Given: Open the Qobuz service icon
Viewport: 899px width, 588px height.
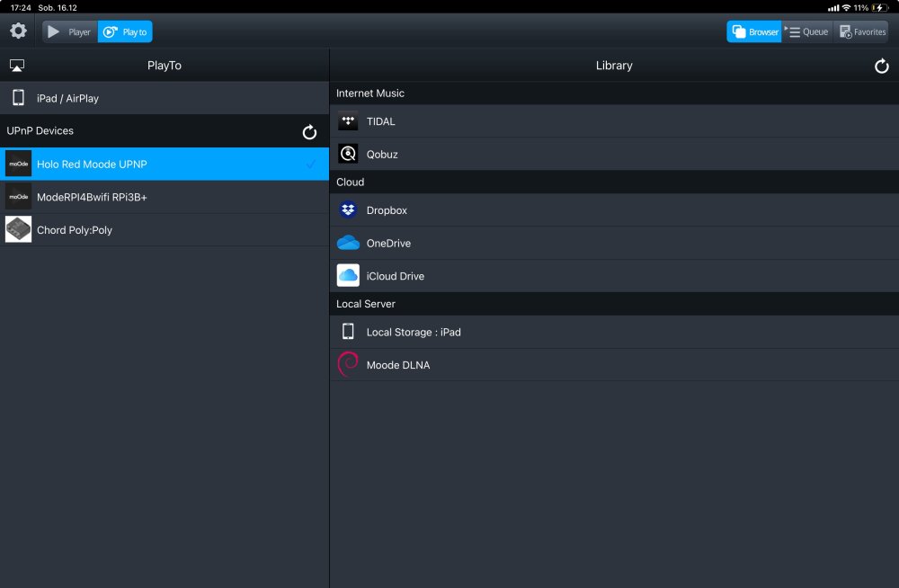Looking at the screenshot, I should pos(348,154).
